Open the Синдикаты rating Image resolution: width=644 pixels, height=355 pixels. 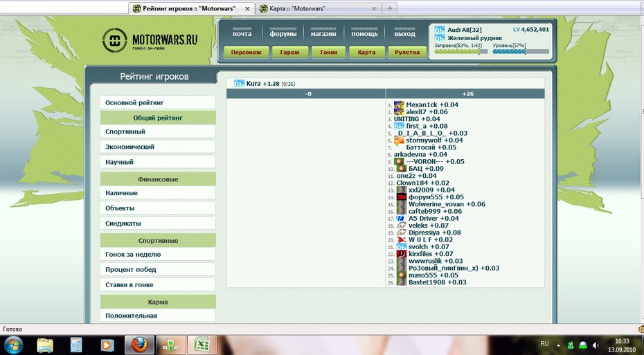[157, 224]
